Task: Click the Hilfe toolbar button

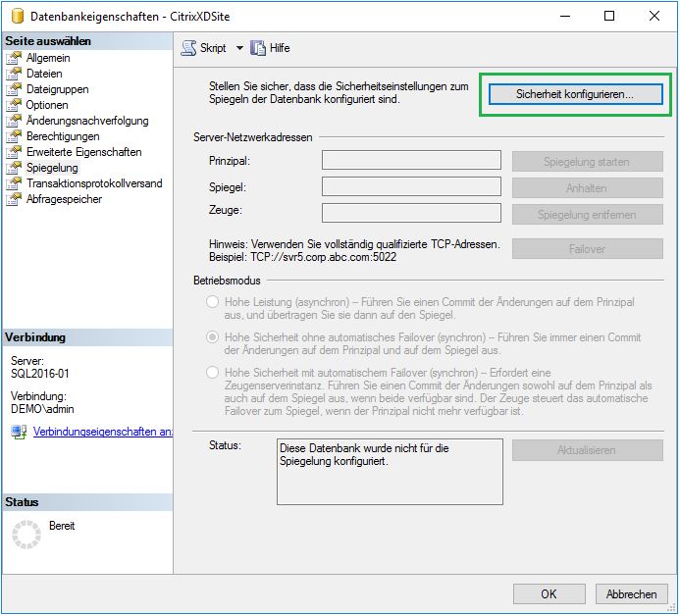Action: point(270,48)
